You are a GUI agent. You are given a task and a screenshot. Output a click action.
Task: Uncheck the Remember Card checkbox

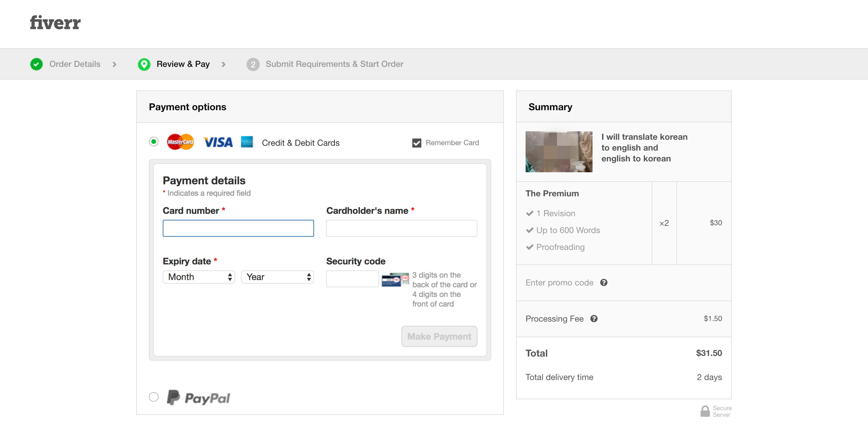coord(417,143)
